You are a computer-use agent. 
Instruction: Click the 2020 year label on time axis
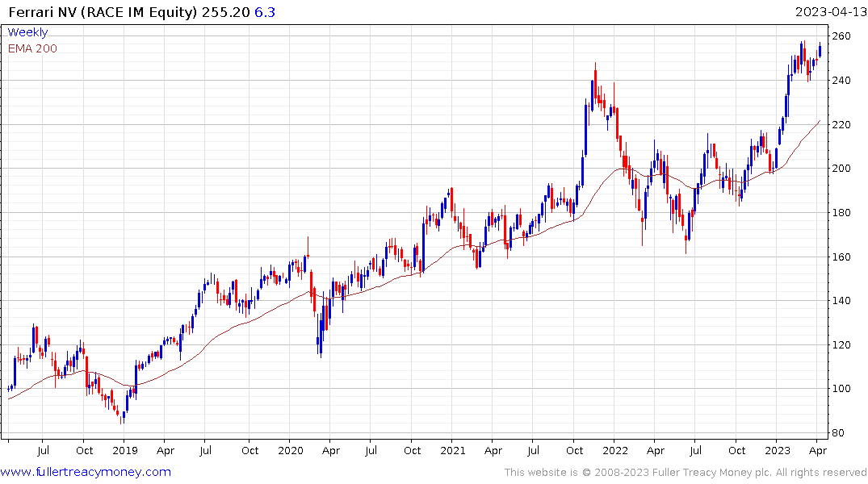pos(291,451)
